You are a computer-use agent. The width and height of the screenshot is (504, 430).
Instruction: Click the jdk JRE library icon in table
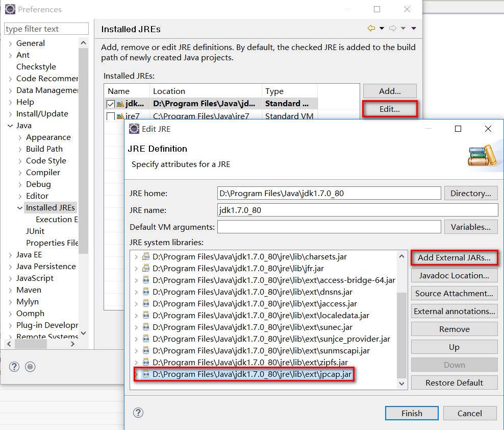pos(120,104)
